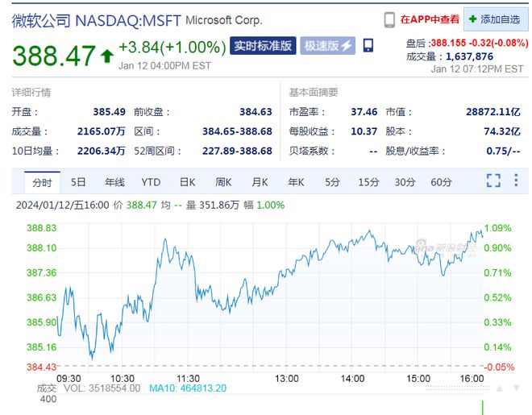Open the 周K weekly tab
532x415 pixels.
pos(223,182)
